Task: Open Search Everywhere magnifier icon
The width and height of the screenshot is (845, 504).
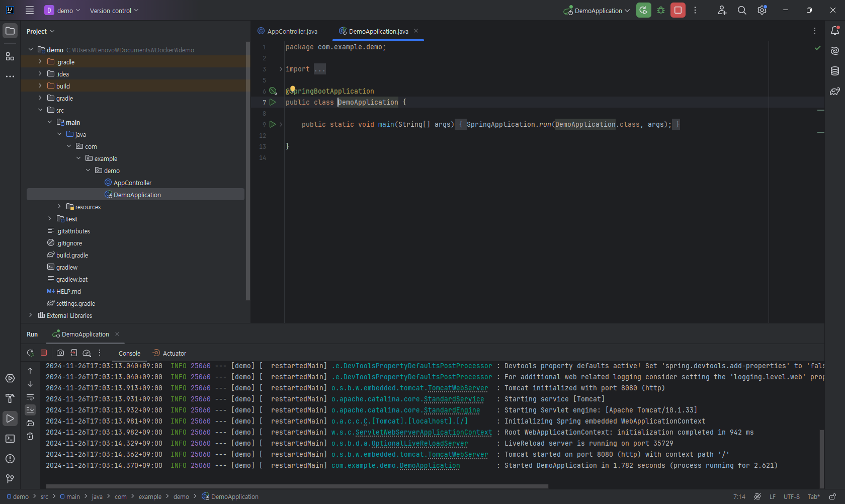Action: point(742,10)
